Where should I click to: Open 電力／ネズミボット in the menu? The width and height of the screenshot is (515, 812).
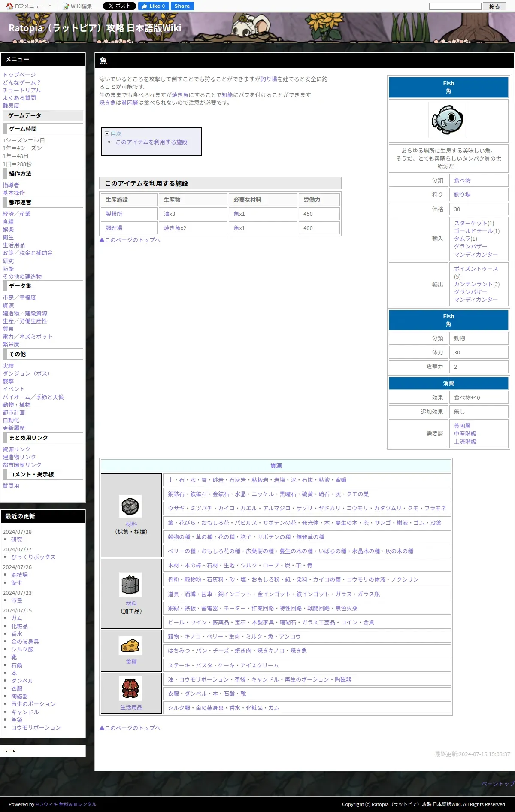tap(27, 336)
